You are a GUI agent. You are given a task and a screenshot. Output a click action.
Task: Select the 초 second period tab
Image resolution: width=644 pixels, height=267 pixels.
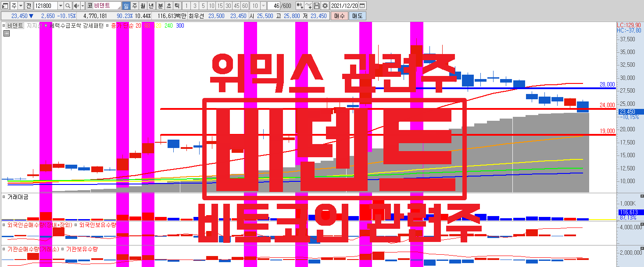point(168,6)
